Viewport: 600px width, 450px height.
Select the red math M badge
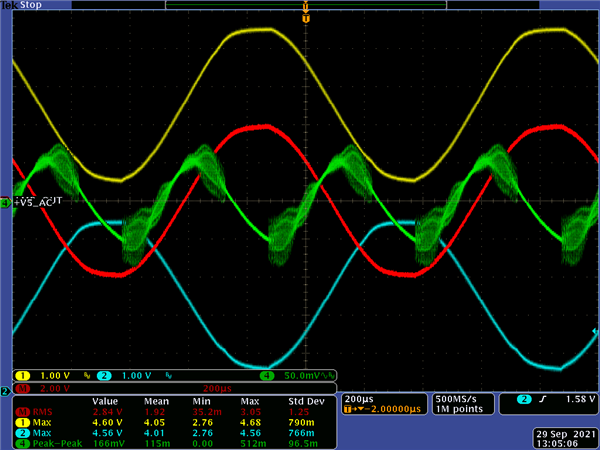click(23, 388)
